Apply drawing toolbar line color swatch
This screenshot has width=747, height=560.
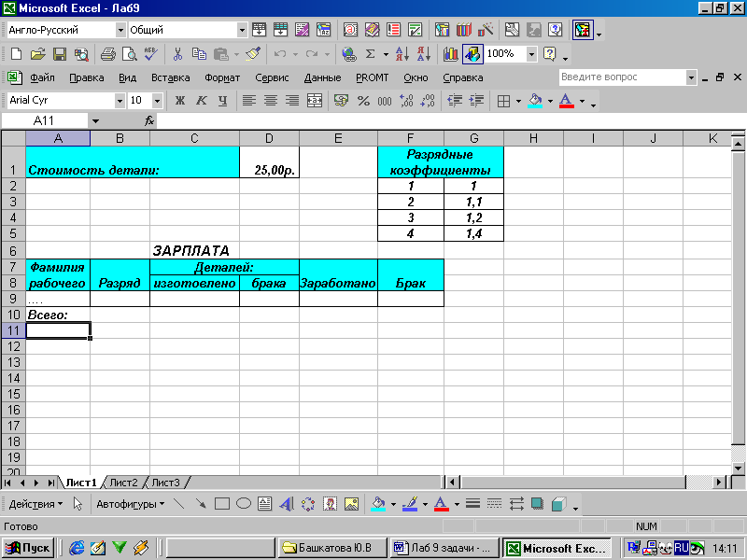coord(410,504)
